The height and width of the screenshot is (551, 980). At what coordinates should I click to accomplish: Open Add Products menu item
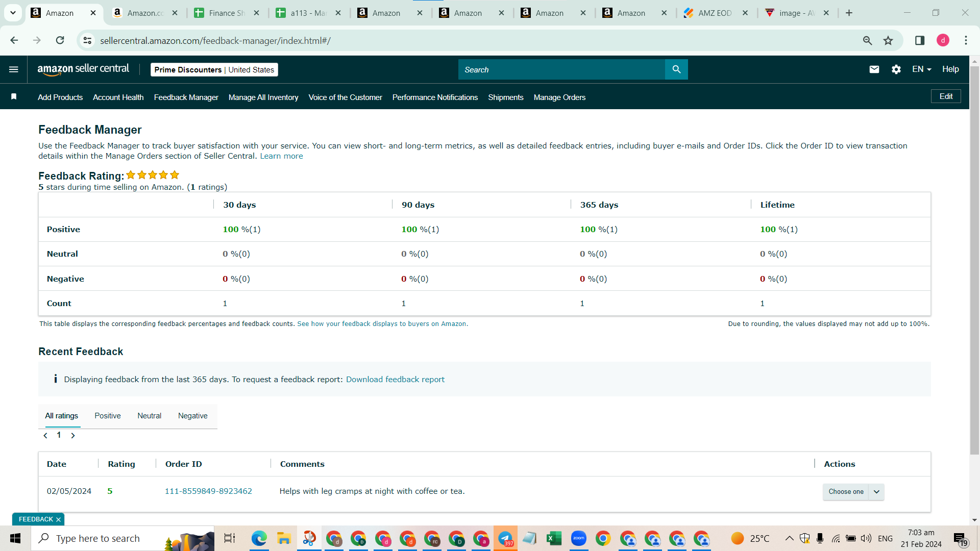point(60,97)
